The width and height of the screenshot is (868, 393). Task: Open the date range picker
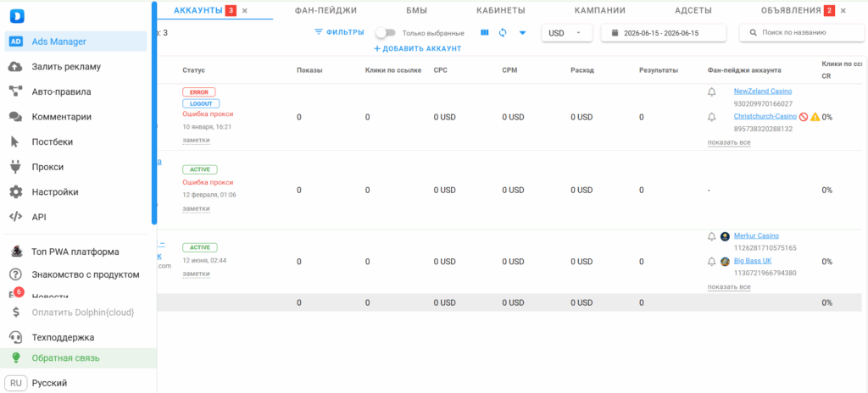coord(663,33)
